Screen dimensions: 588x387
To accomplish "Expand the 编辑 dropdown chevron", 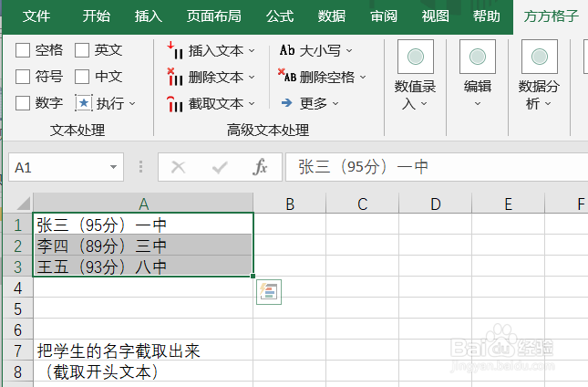I will (x=478, y=104).
